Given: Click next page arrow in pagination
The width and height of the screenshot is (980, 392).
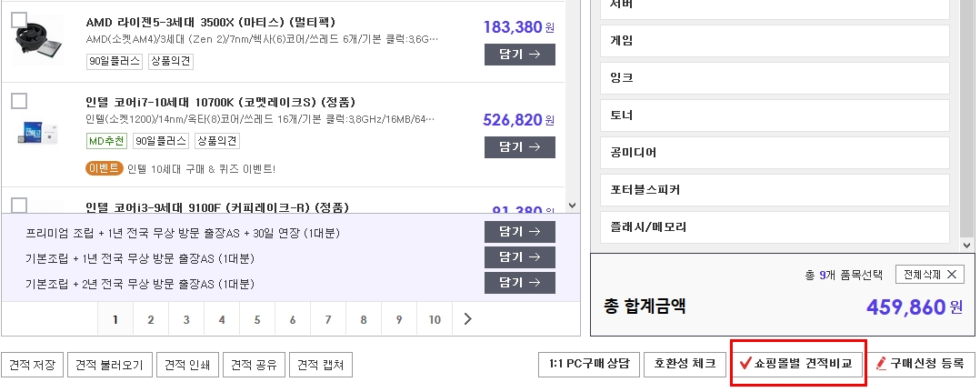Looking at the screenshot, I should click(x=467, y=319).
